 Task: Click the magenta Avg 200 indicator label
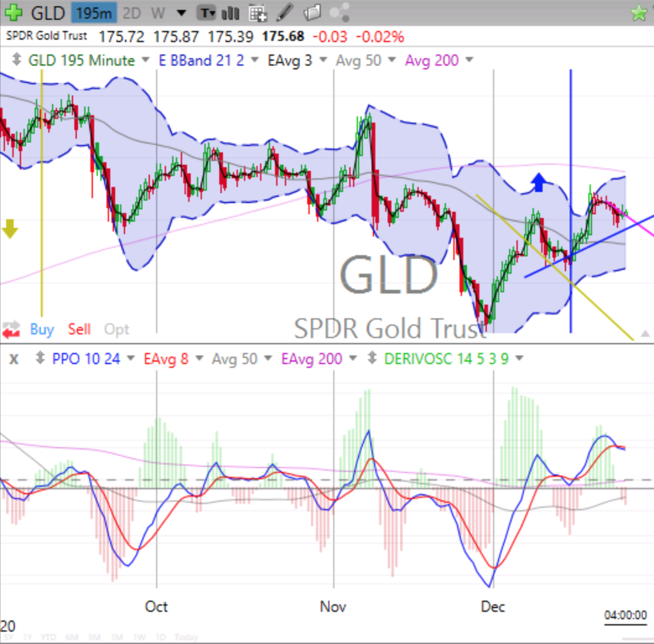click(x=434, y=60)
